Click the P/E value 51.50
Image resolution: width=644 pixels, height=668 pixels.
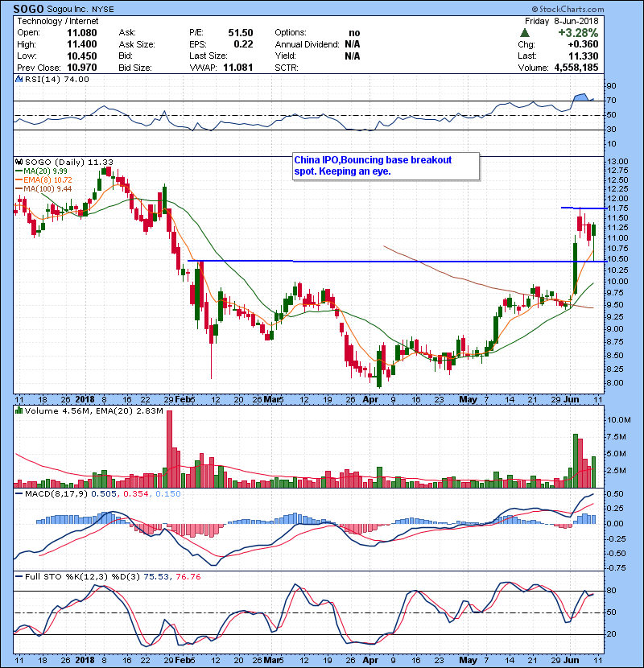click(241, 33)
